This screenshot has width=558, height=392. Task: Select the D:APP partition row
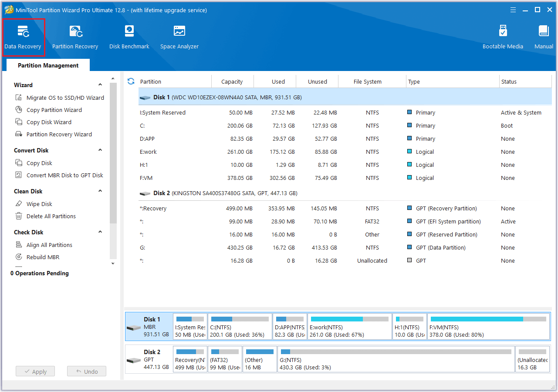(x=345, y=139)
